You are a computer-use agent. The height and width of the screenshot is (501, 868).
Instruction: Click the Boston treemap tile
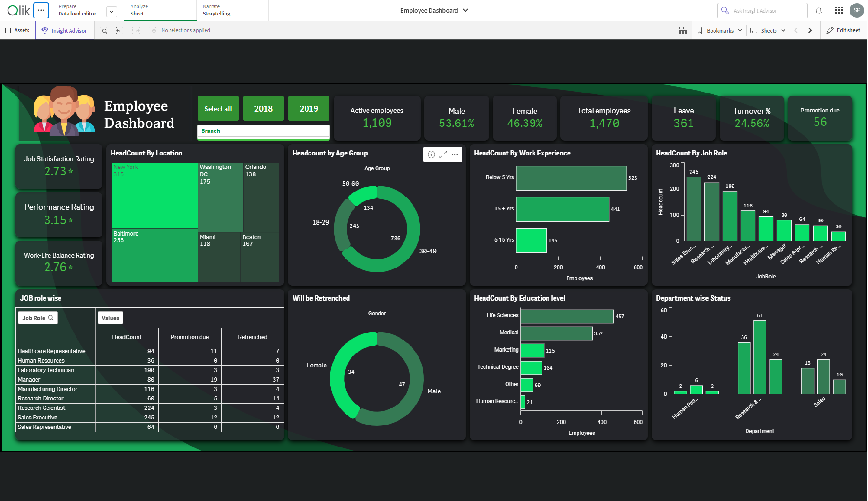tap(260, 257)
